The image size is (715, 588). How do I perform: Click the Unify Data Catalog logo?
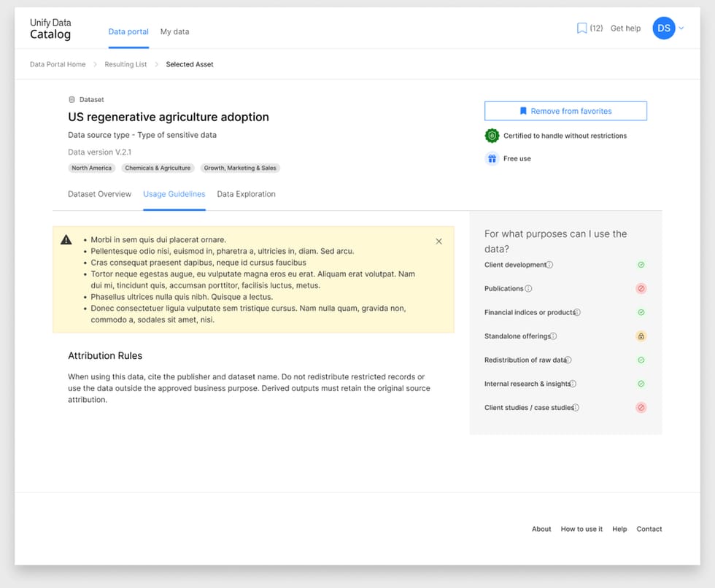tap(50, 28)
